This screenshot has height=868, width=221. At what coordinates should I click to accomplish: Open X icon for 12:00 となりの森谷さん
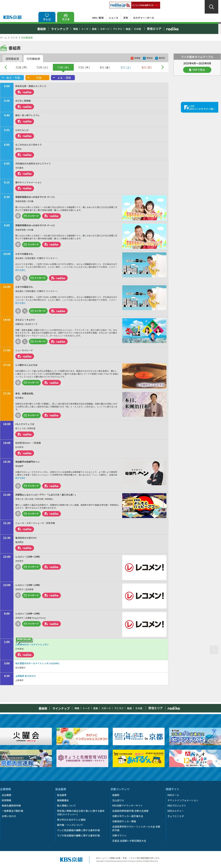click(x=25, y=311)
